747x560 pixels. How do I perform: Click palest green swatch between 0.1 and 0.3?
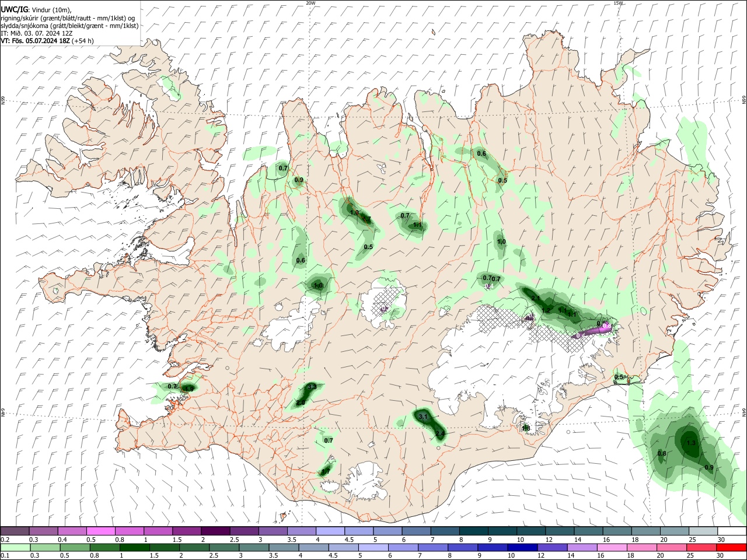tap(15, 547)
